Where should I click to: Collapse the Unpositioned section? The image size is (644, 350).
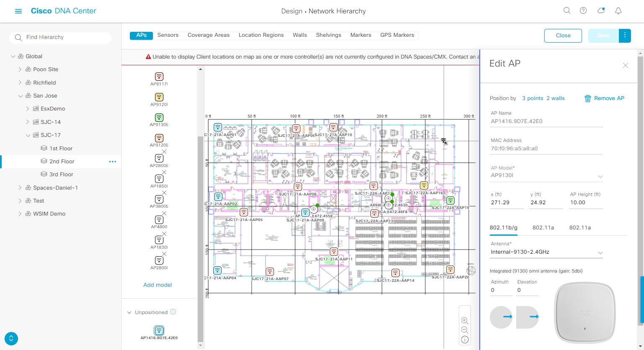pyautogui.click(x=129, y=312)
